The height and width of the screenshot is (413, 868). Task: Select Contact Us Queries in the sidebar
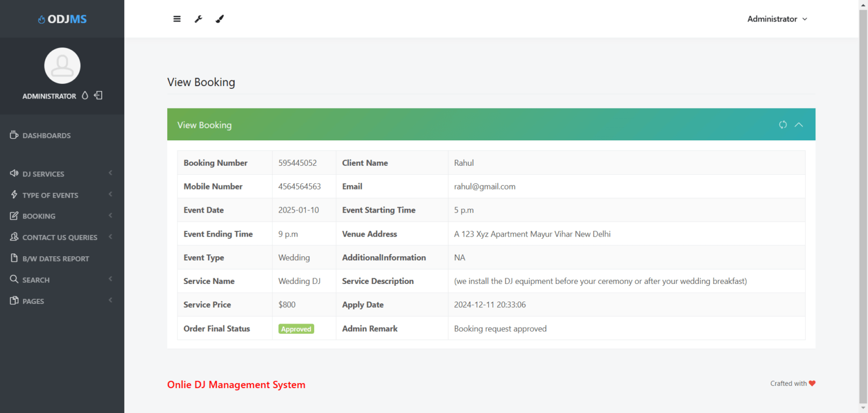(x=59, y=237)
